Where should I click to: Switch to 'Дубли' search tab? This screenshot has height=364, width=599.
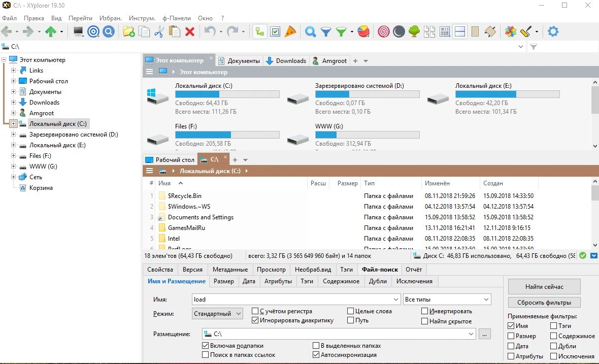[x=378, y=281]
